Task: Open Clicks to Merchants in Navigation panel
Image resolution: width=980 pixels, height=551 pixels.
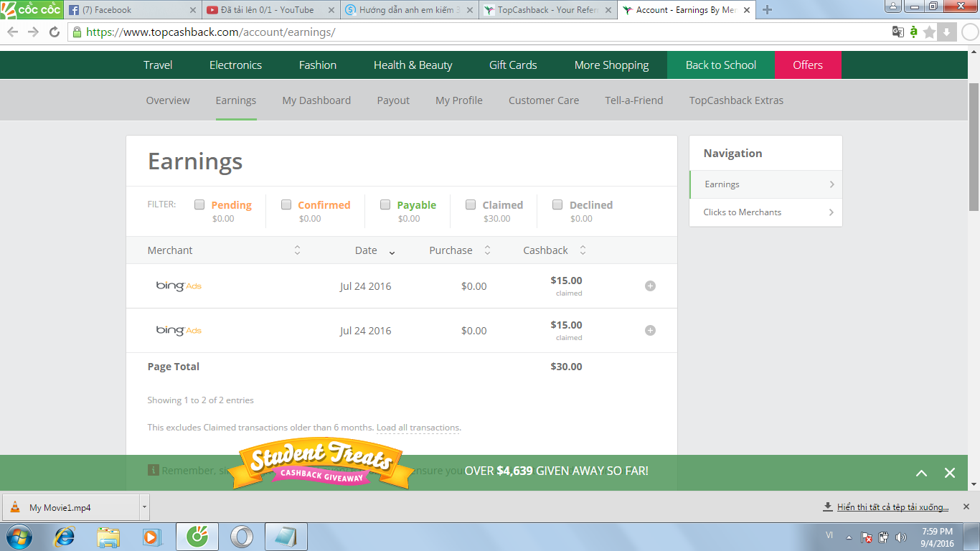Action: point(765,212)
